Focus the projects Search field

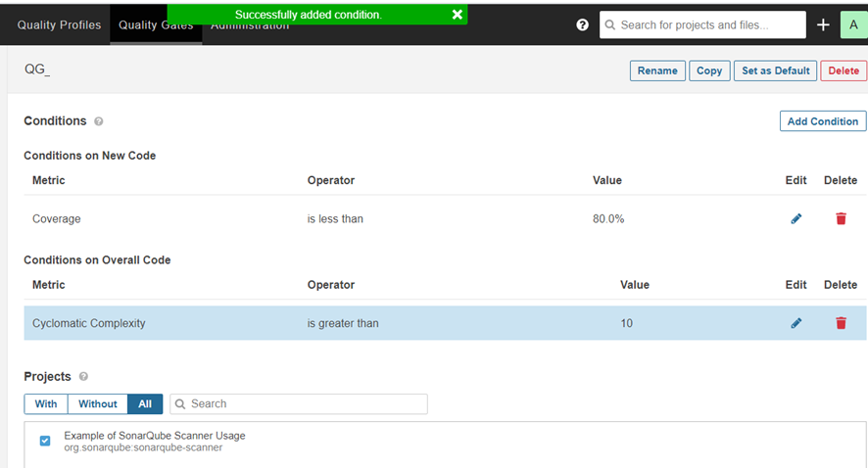(x=299, y=403)
